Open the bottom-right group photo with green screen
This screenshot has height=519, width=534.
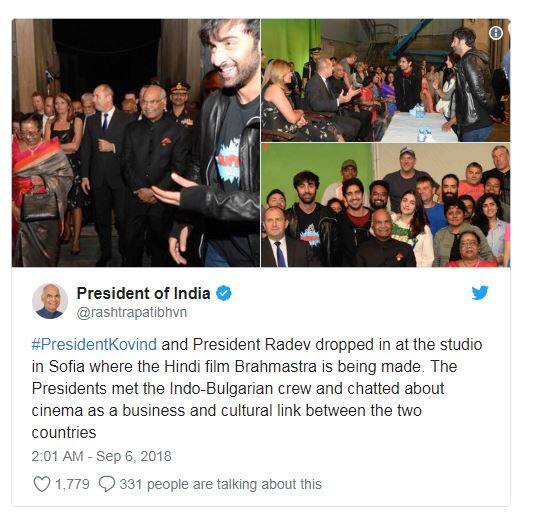click(386, 205)
